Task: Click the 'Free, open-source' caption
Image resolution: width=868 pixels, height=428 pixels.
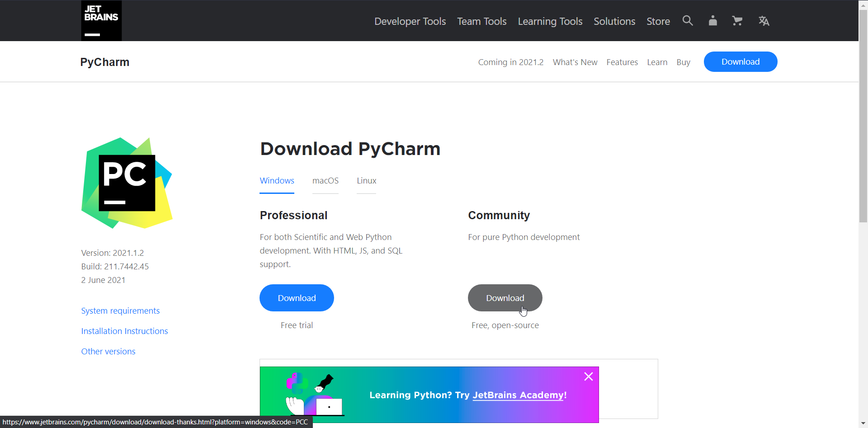Action: (505, 325)
